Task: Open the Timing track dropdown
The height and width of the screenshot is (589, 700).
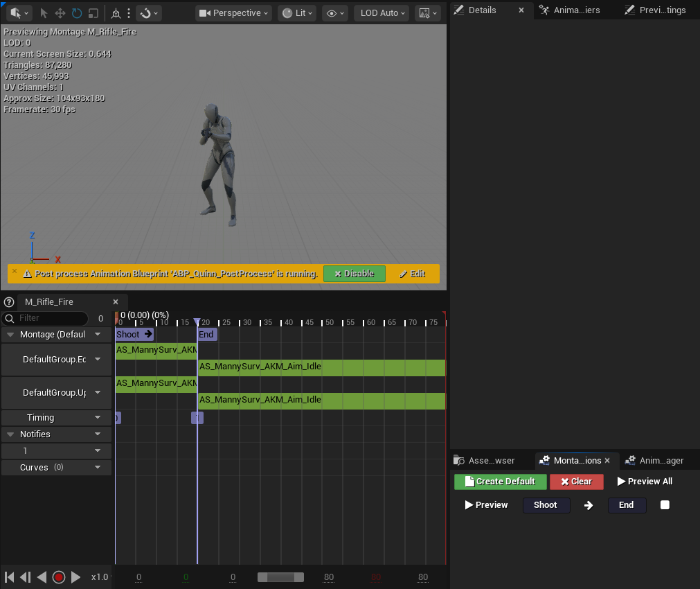Action: click(x=98, y=417)
